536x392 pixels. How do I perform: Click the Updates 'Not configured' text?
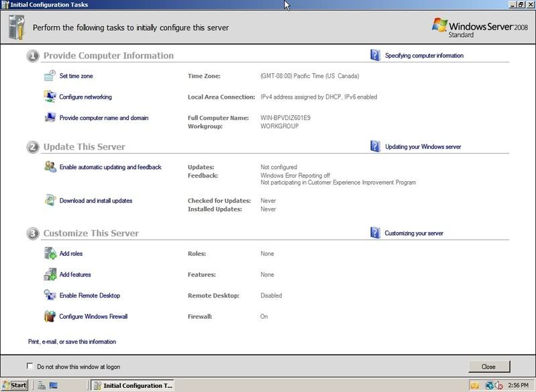coord(278,167)
